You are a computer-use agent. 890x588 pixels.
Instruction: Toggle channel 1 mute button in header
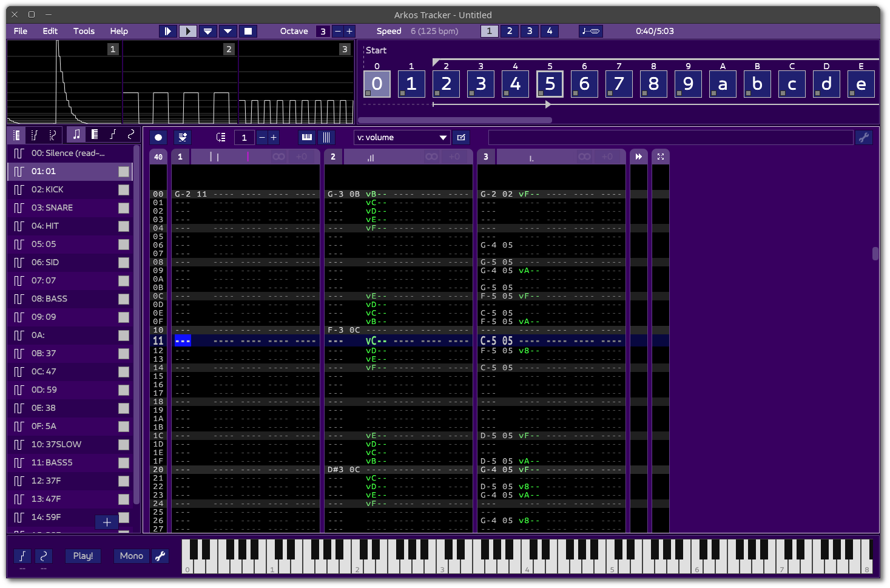(180, 157)
